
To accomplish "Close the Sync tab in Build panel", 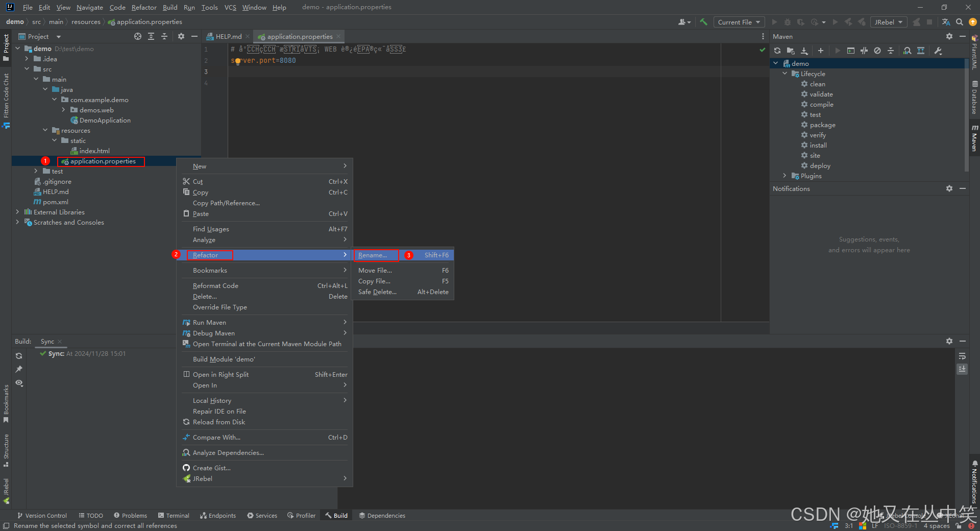I will pos(60,342).
